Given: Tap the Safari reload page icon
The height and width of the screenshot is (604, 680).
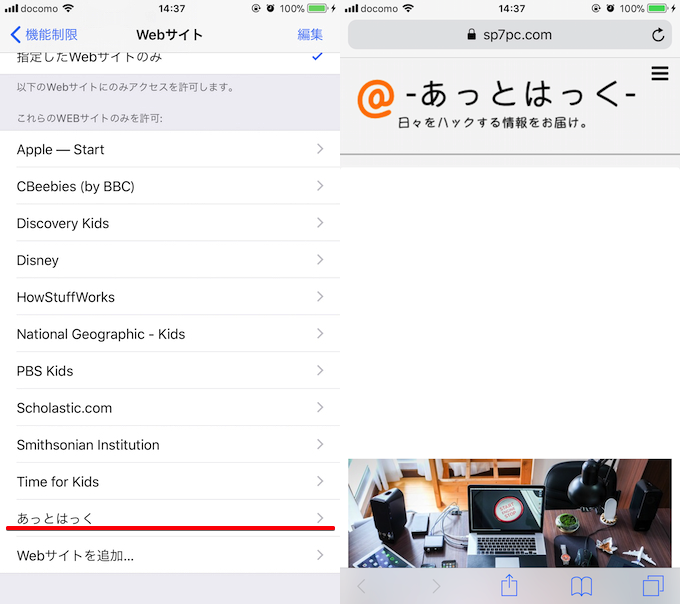Looking at the screenshot, I should pos(657,35).
